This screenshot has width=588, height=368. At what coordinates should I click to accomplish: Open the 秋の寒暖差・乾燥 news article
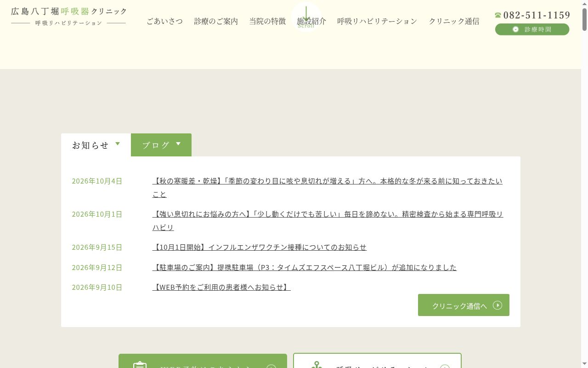pos(328,188)
